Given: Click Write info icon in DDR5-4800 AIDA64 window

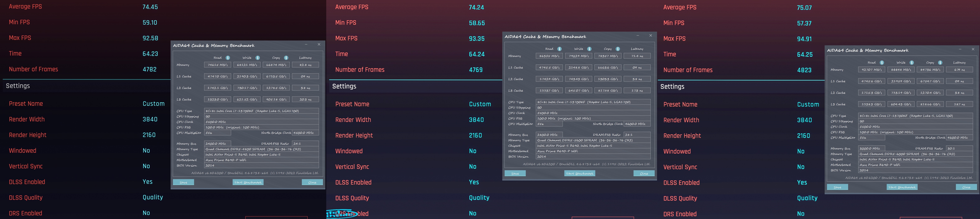Looking at the screenshot, I should point(258,58).
